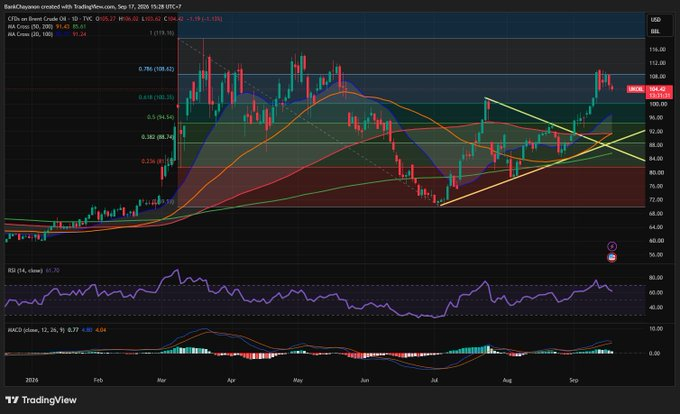Click 40.00 on the RSI scale
680x414 pixels.
coord(656,307)
